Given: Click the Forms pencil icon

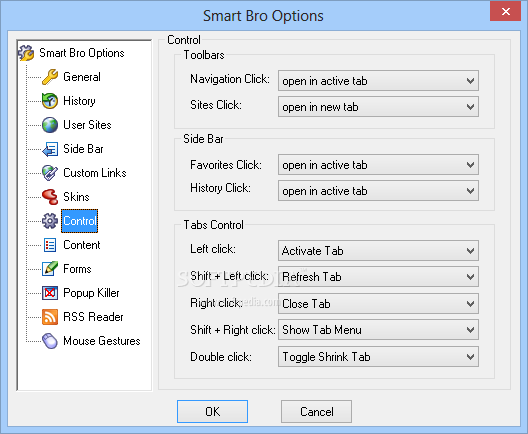Looking at the screenshot, I should pyautogui.click(x=50, y=269).
